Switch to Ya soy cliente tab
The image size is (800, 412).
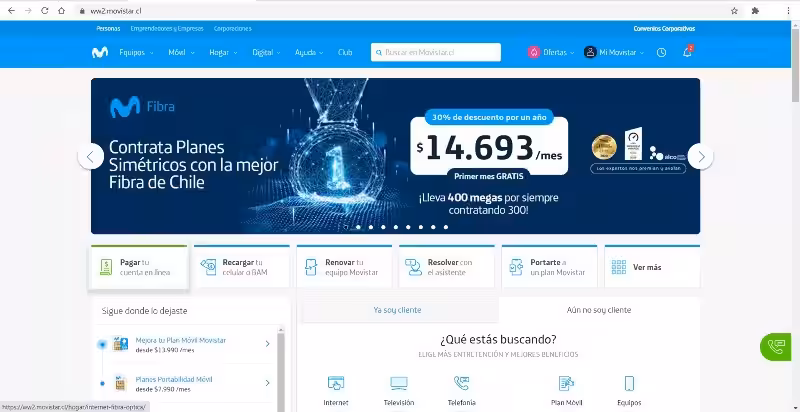coord(397,310)
